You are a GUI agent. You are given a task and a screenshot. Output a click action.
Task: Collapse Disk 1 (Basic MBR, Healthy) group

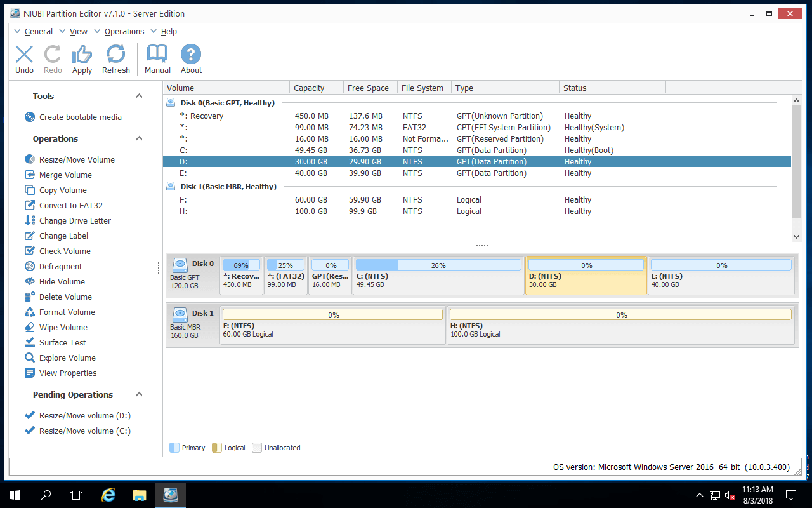click(171, 186)
